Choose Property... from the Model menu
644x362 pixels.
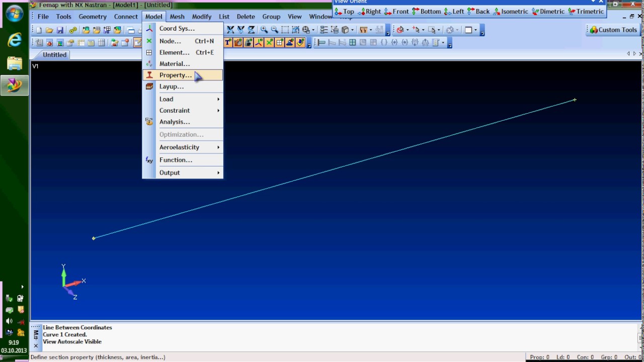click(x=183, y=75)
